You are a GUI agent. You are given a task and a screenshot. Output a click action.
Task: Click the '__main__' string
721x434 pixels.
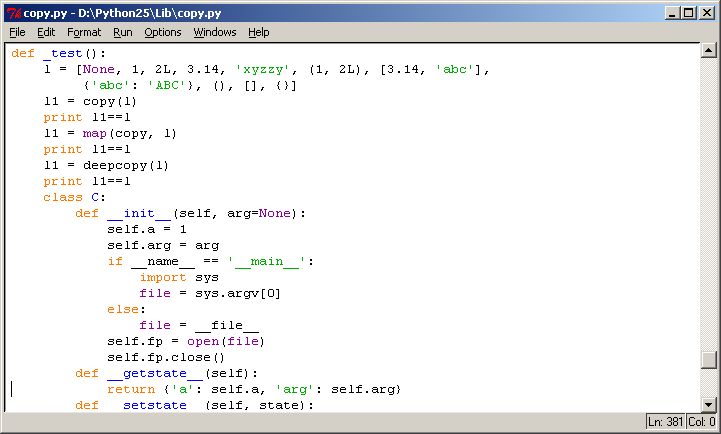[x=267, y=261]
